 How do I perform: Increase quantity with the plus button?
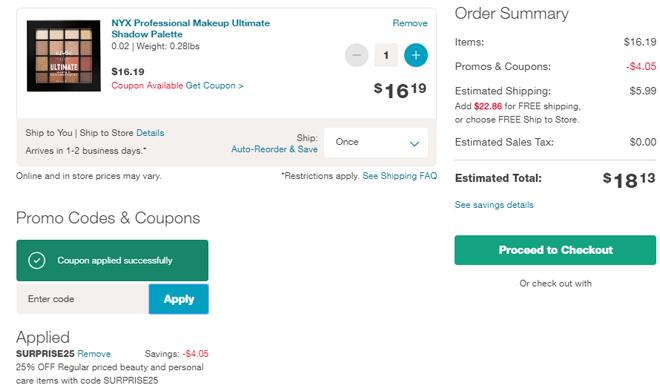416,55
